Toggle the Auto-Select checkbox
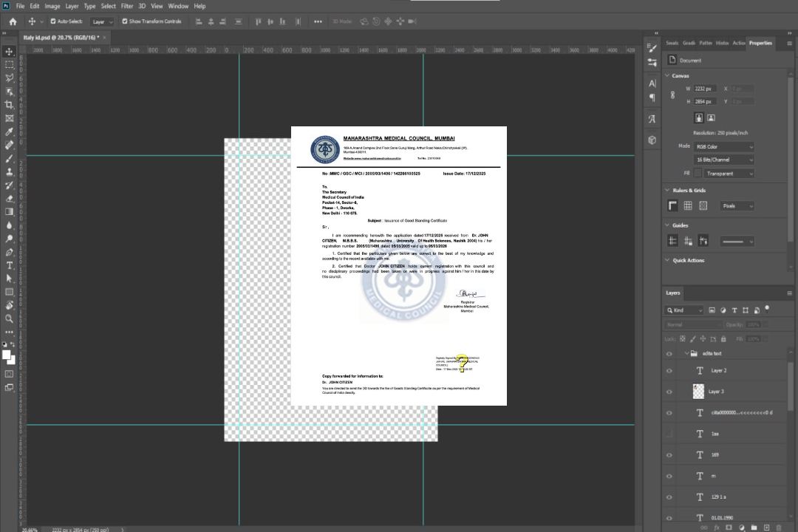The image size is (798, 532). click(53, 21)
